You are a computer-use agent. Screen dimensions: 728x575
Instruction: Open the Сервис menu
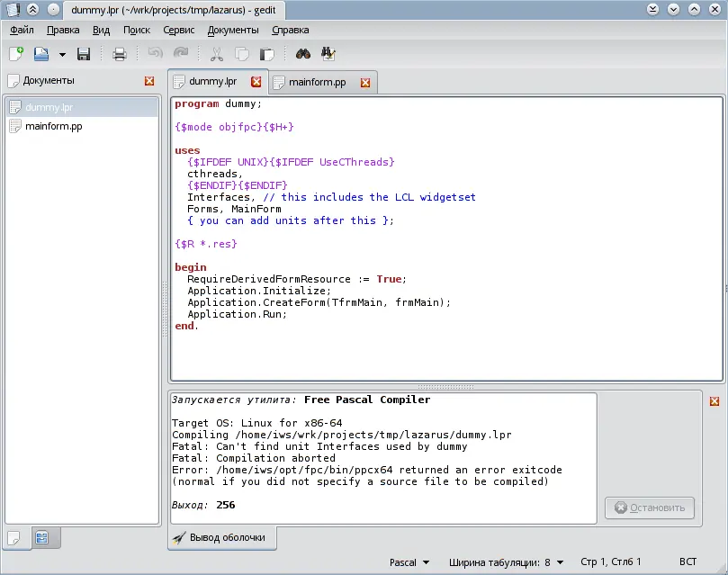pos(179,31)
